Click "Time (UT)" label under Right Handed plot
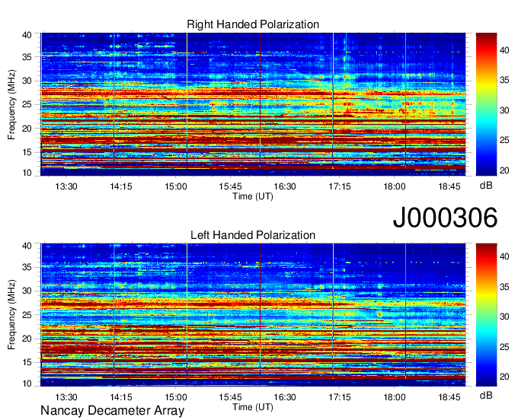 pyautogui.click(x=253, y=196)
